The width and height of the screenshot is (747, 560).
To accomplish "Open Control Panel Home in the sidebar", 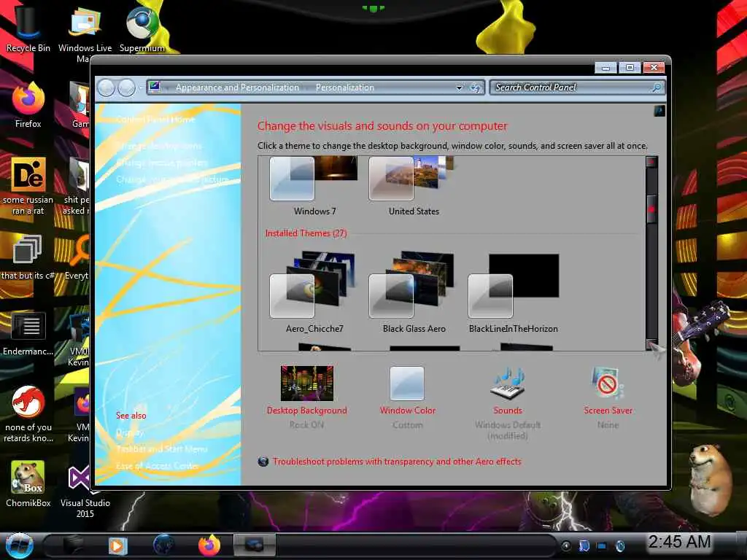I will pyautogui.click(x=155, y=119).
